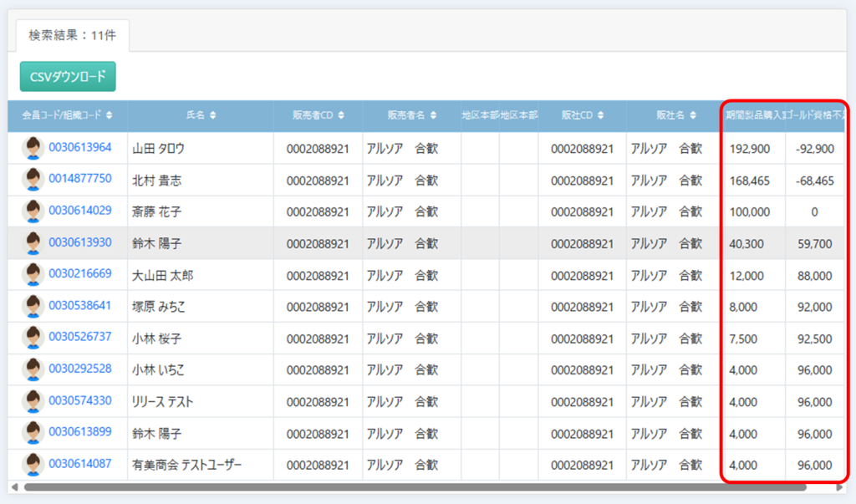Sort by the 販社CD column sort icon
This screenshot has height=504, width=856.
coord(600,115)
